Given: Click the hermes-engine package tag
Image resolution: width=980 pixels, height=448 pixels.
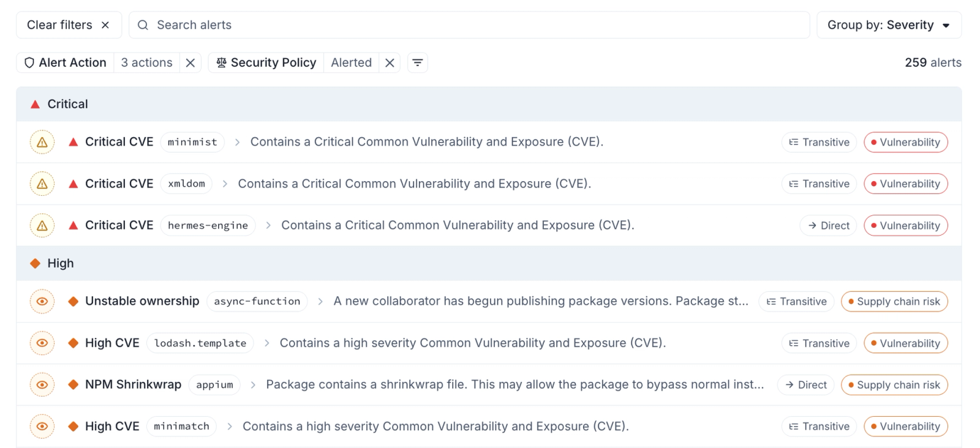Looking at the screenshot, I should pos(208,225).
